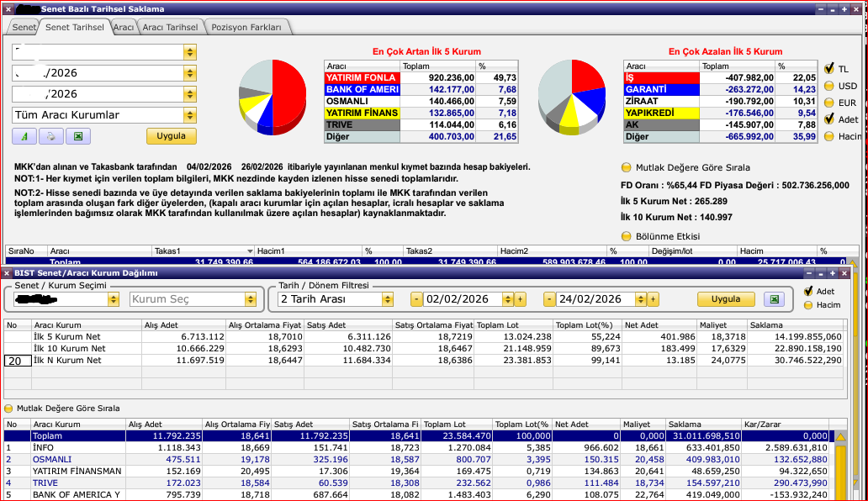
Task: Decrease the 24/02/2026 date with minus button
Action: click(x=549, y=299)
